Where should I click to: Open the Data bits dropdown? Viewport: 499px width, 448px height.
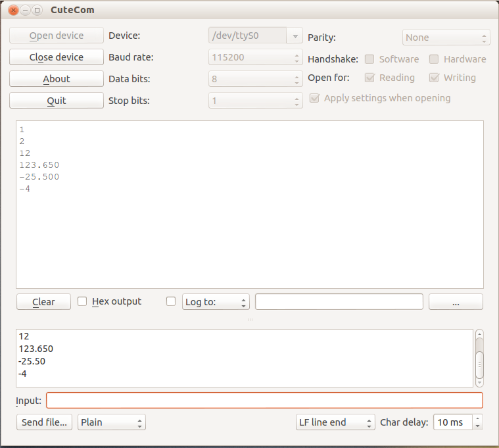click(256, 79)
